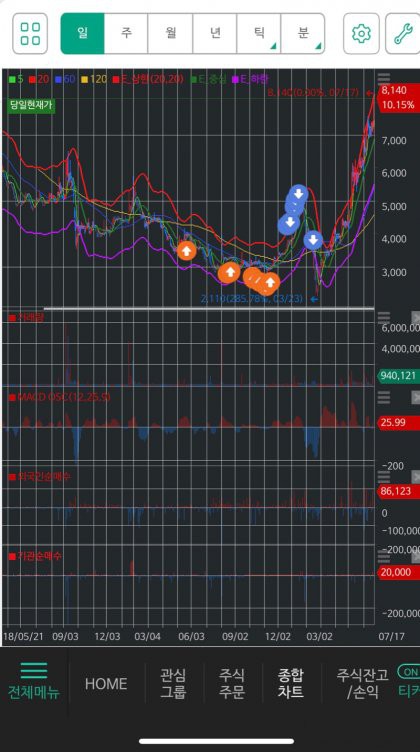Open the four-square grid layout icon
420x752 pixels.
30,34
